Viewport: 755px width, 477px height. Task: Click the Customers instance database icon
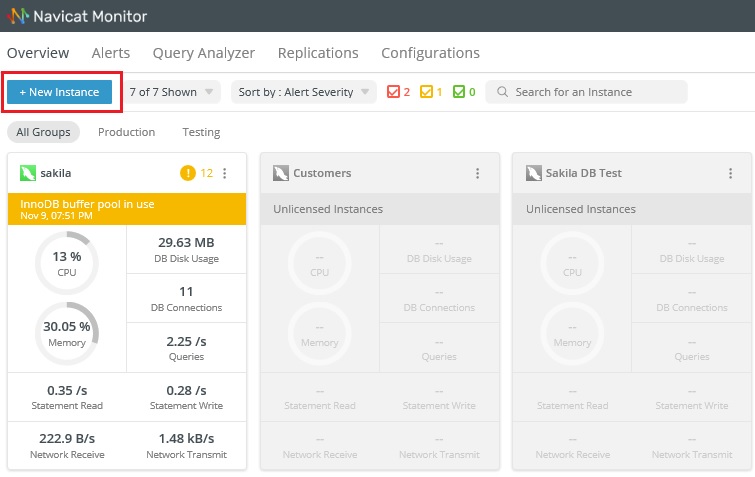281,173
